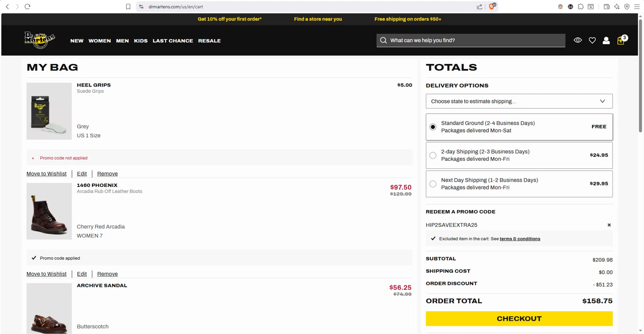Open recently viewed eye icon
This screenshot has width=644, height=334.
click(x=578, y=40)
